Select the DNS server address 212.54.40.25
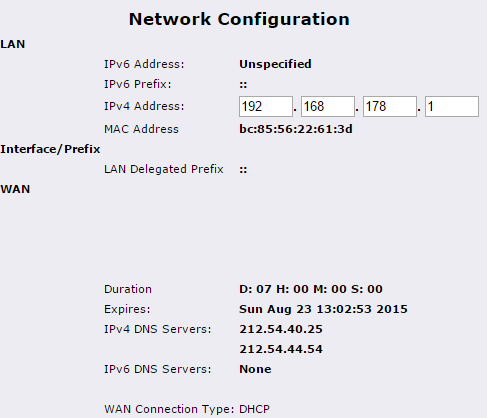The height and width of the screenshot is (418, 487). click(281, 329)
